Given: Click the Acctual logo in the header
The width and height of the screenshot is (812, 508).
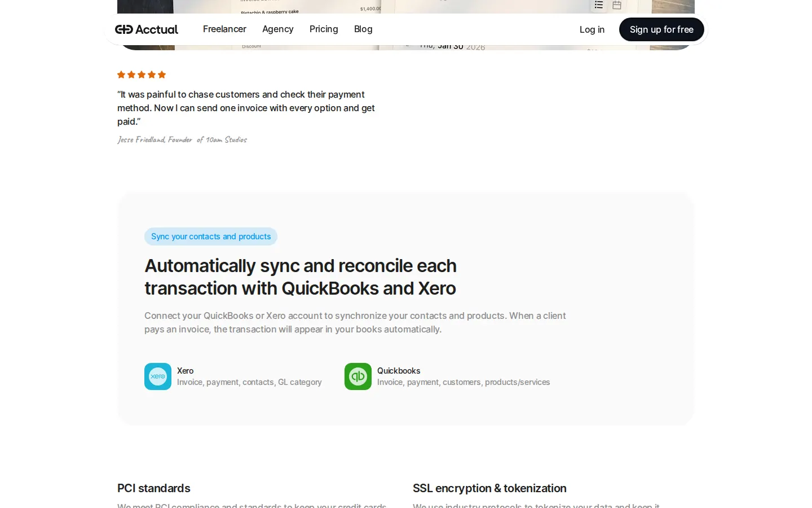Looking at the screenshot, I should click(x=147, y=29).
